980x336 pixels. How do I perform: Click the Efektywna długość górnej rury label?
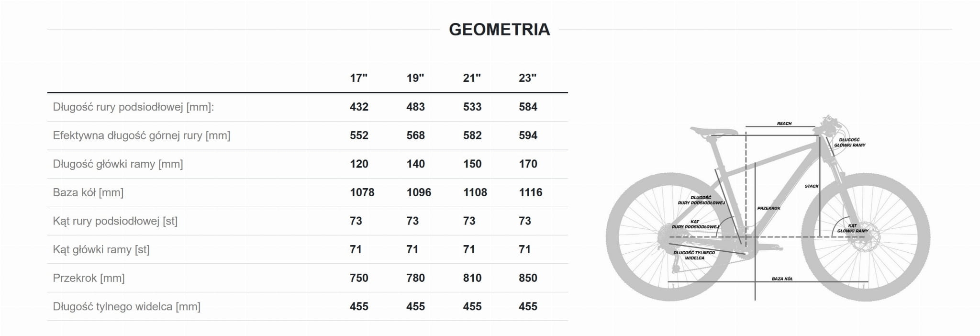point(141,135)
